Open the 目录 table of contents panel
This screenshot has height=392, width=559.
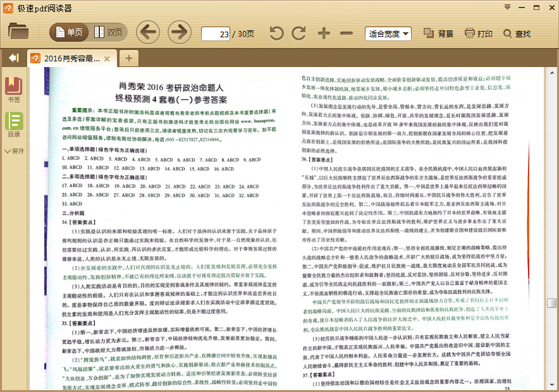[x=14, y=125]
